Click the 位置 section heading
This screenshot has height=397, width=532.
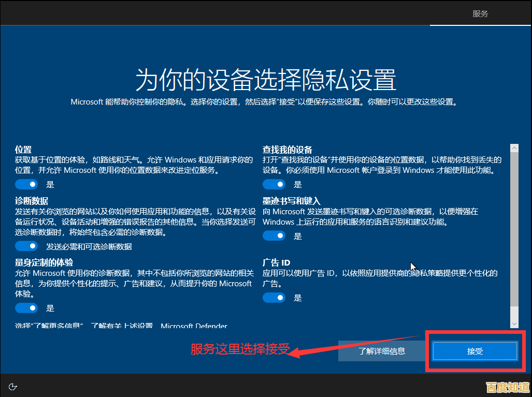(23, 149)
